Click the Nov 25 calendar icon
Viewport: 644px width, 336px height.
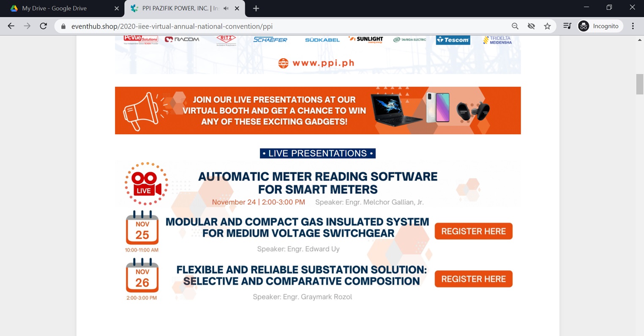[x=142, y=228]
